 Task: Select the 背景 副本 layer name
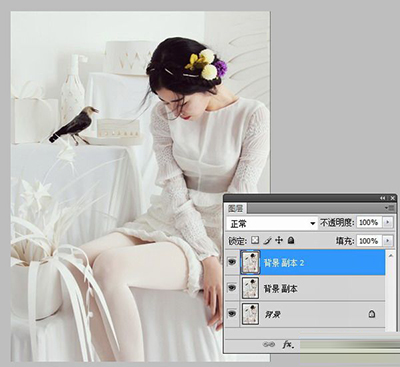[280, 288]
